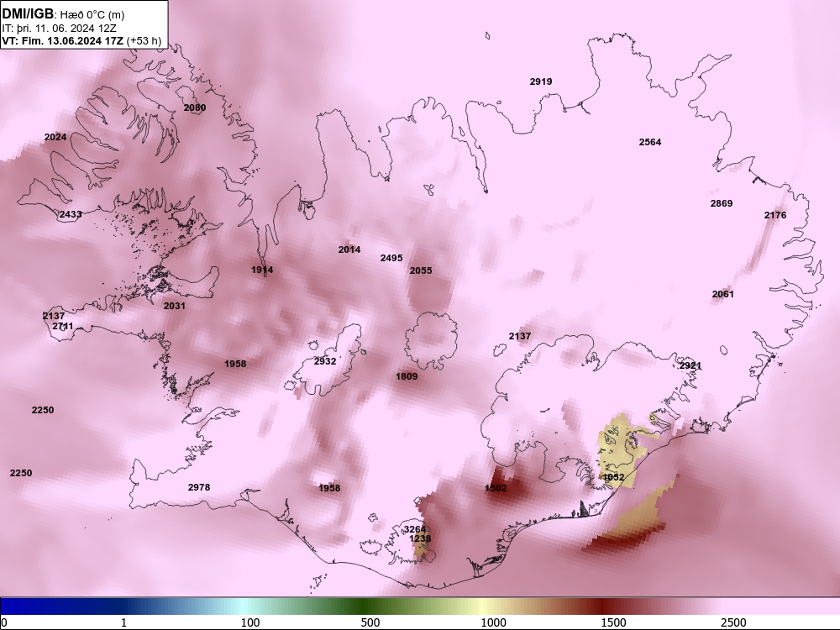Click the 1500 mark on the color scale
The image size is (840, 630).
[x=613, y=622]
